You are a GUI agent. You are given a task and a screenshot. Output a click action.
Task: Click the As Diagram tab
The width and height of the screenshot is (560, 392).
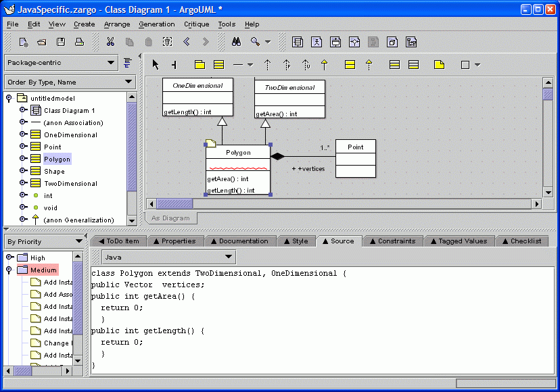click(170, 218)
